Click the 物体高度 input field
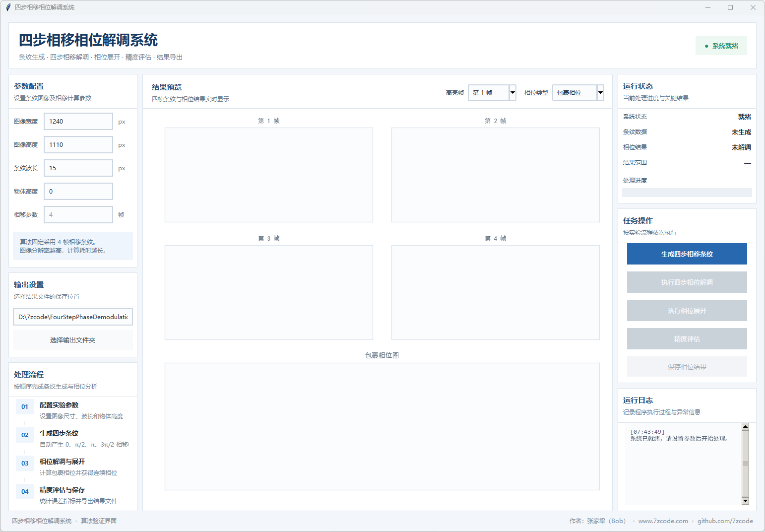 point(78,192)
